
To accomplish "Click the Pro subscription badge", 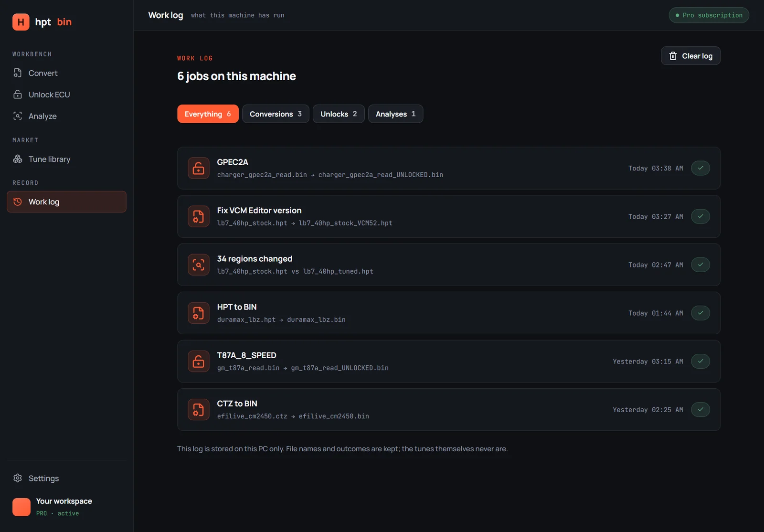I will pyautogui.click(x=709, y=15).
